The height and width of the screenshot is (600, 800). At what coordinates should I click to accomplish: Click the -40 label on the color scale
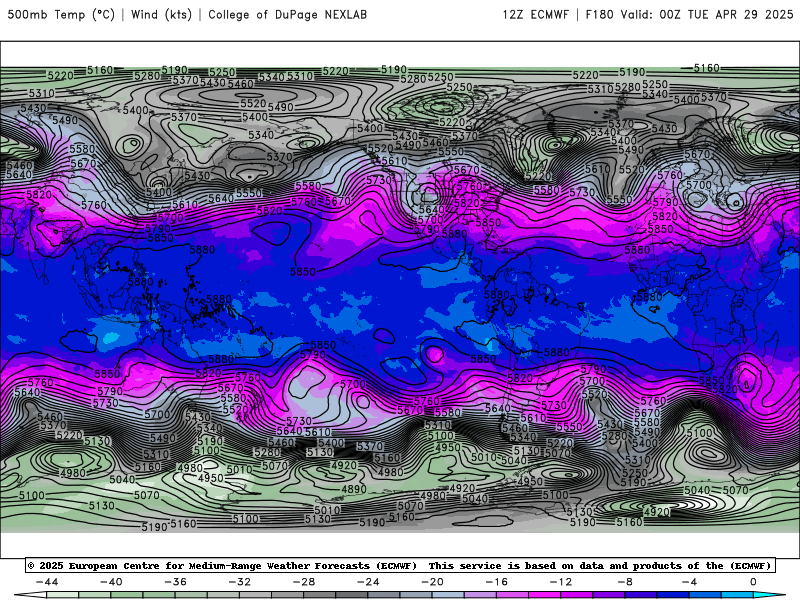[111, 582]
